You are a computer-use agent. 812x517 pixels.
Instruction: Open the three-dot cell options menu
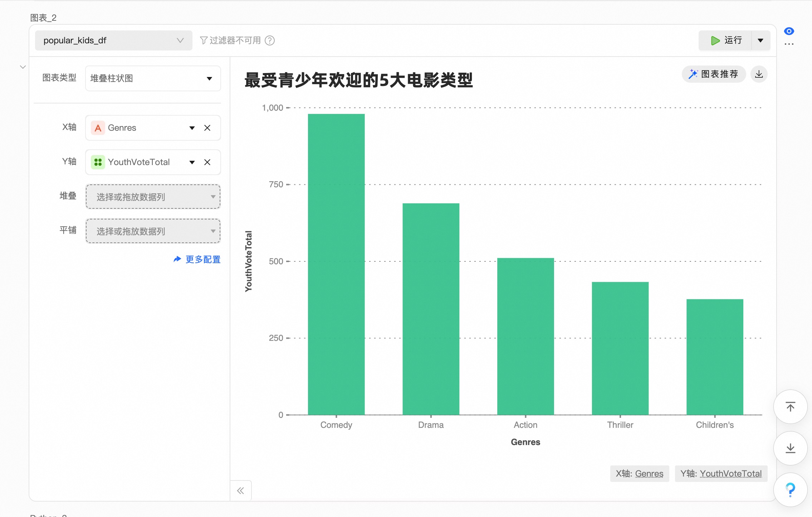(789, 44)
